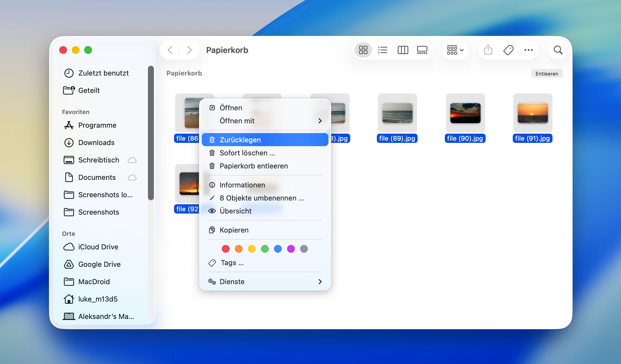The width and height of the screenshot is (621, 364).
Task: Apply the gray tag color
Action: coord(304,249)
